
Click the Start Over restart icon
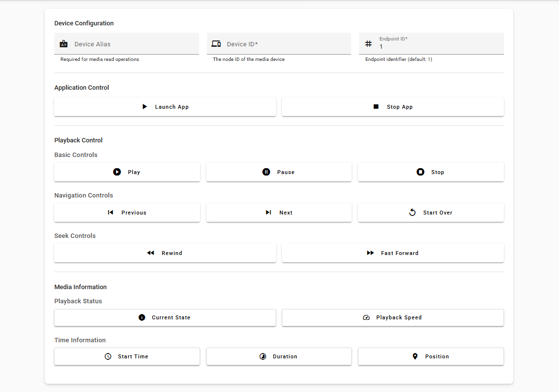pos(412,213)
